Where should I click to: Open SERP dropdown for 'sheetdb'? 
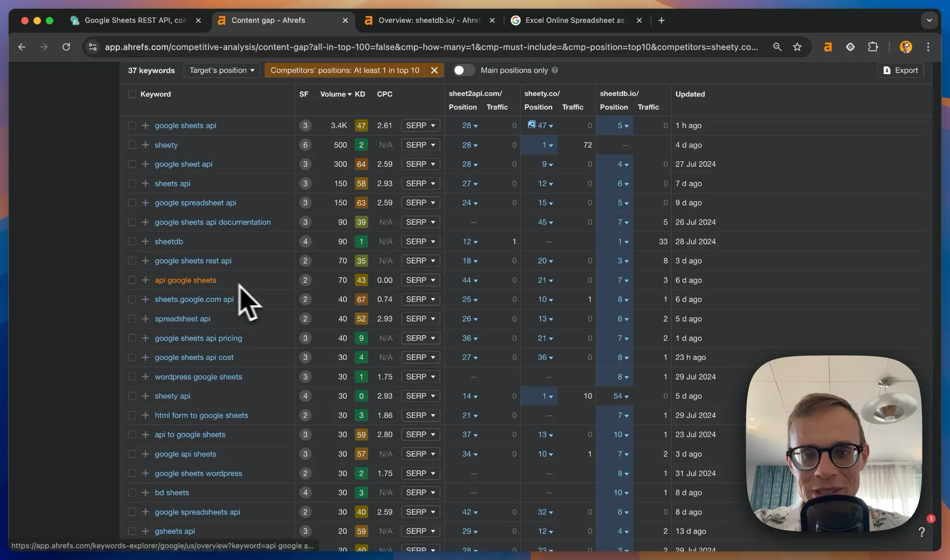pyautogui.click(x=420, y=242)
